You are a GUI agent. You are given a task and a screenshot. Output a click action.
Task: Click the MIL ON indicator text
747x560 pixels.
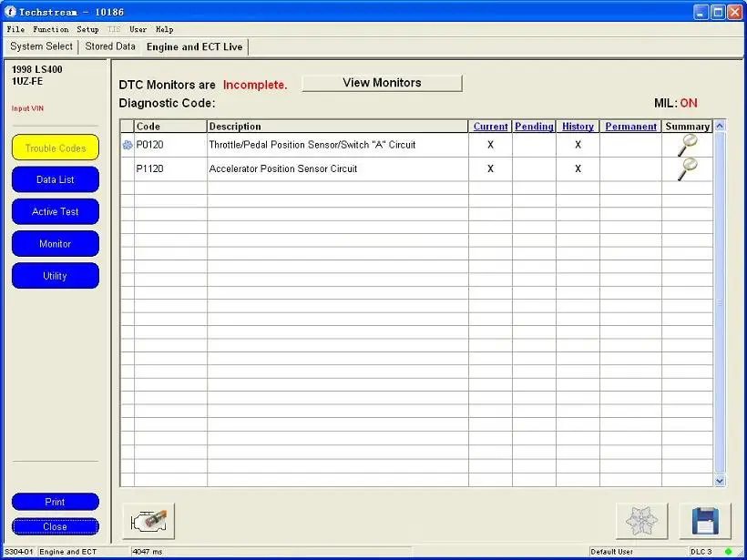pyautogui.click(x=676, y=103)
